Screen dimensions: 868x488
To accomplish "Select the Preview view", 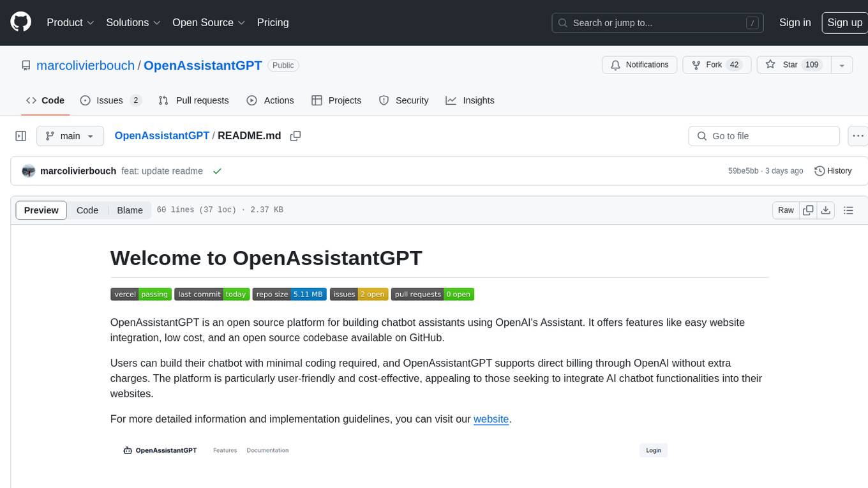I will pos(41,210).
